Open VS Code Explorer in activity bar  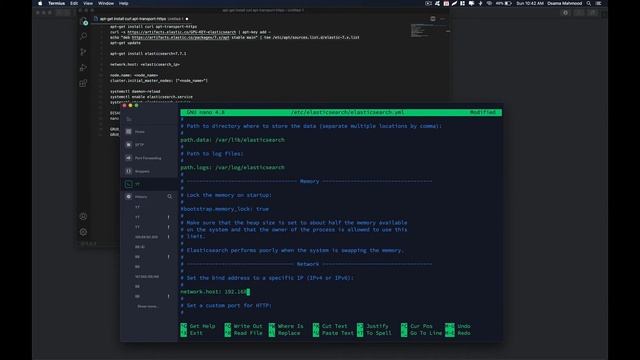[x=84, y=21]
